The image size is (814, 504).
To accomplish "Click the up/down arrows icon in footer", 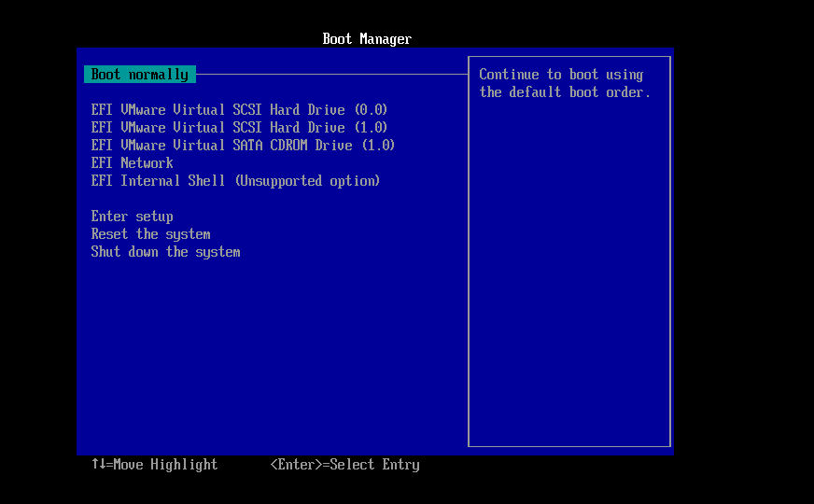I will 98,465.
